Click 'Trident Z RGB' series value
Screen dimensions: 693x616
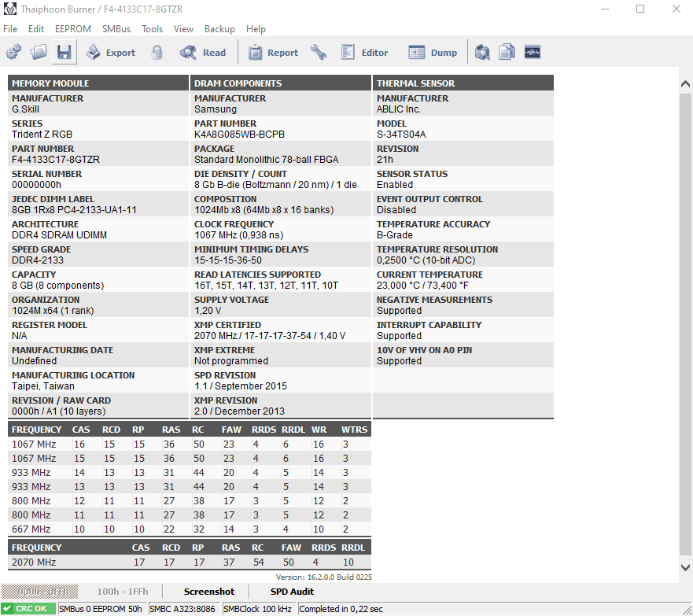tap(42, 135)
